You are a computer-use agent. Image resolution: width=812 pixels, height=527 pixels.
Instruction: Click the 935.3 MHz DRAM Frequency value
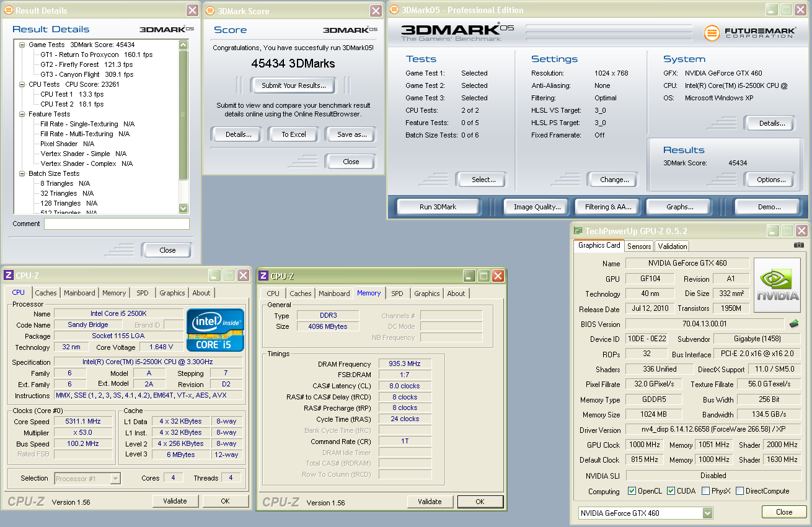pos(405,364)
